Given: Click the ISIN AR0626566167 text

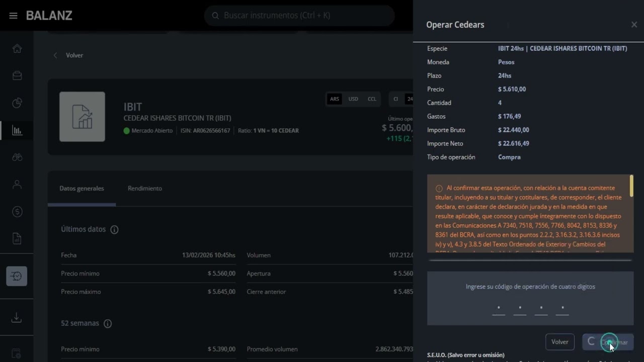Looking at the screenshot, I should pyautogui.click(x=205, y=131).
